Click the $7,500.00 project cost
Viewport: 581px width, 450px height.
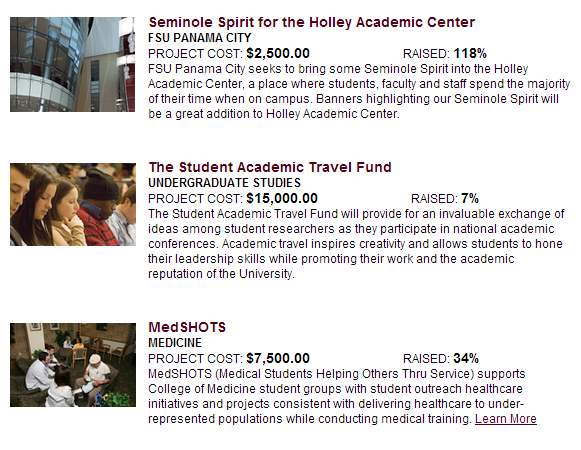pyautogui.click(x=278, y=358)
